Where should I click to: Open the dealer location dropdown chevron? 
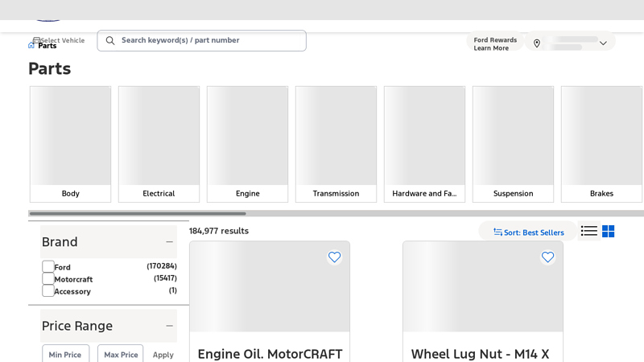point(603,43)
